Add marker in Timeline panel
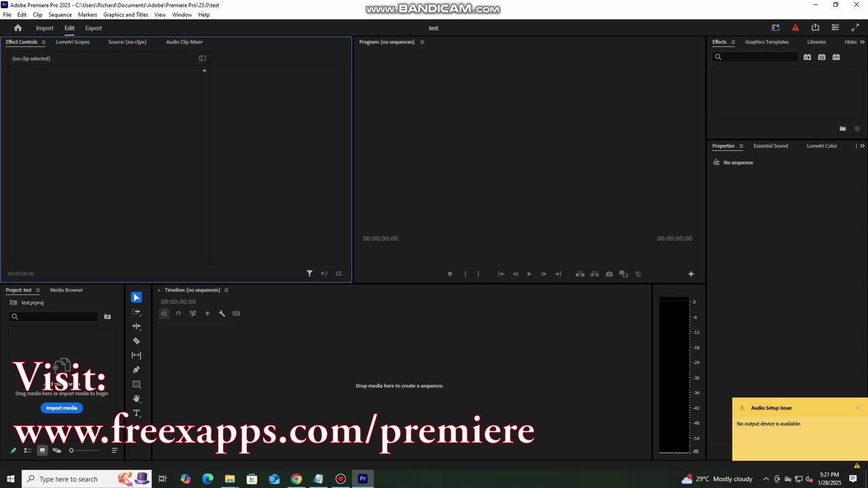Viewport: 868px width, 488px height. point(208,313)
